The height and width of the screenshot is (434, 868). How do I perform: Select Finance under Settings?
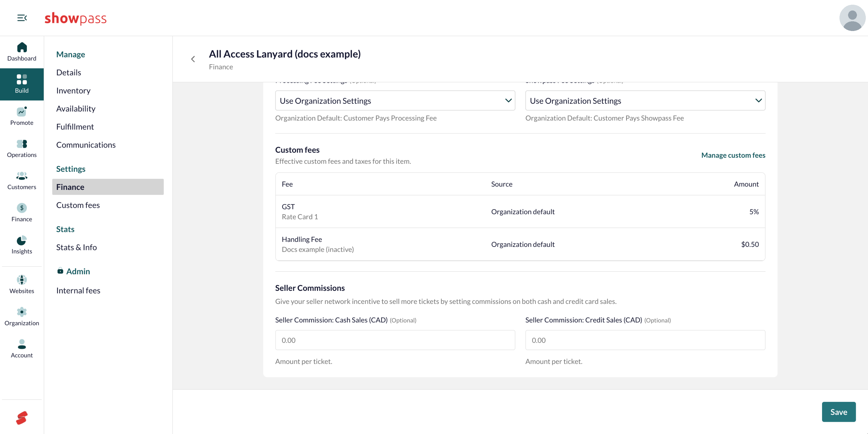pos(108,187)
